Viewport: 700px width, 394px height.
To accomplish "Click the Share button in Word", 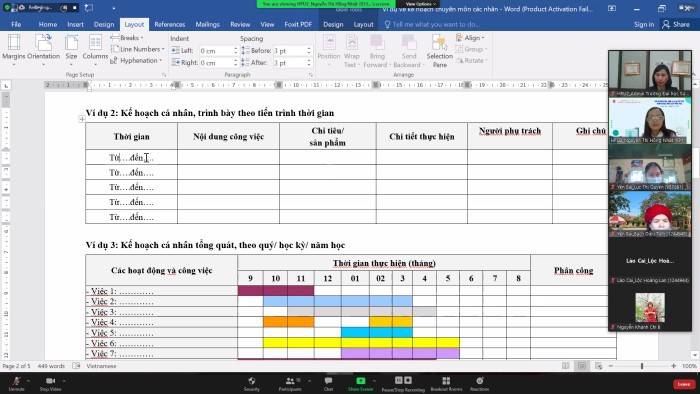I will 676,25.
